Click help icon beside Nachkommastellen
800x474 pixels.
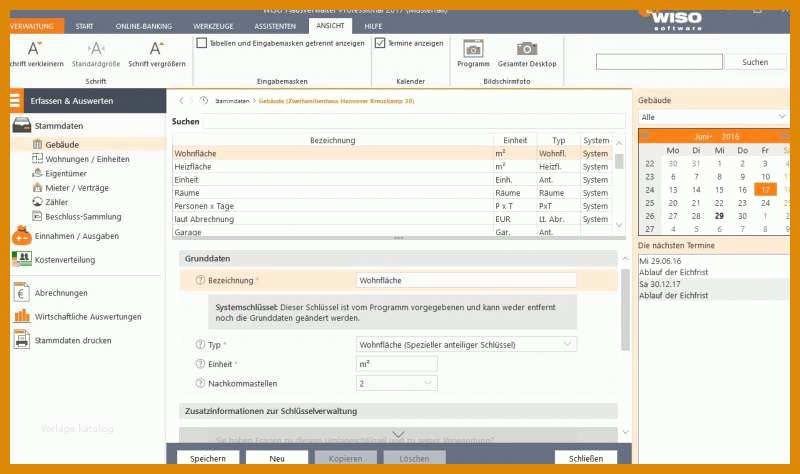(200, 383)
